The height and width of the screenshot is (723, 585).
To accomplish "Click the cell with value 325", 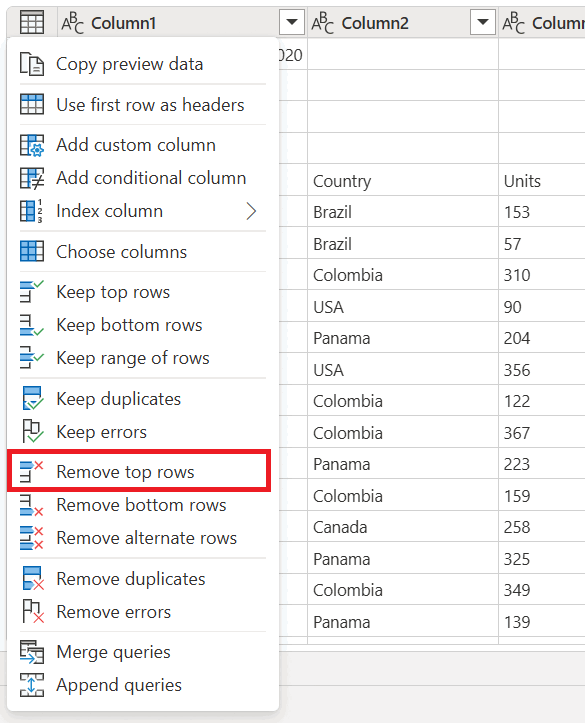I will pos(542,559).
